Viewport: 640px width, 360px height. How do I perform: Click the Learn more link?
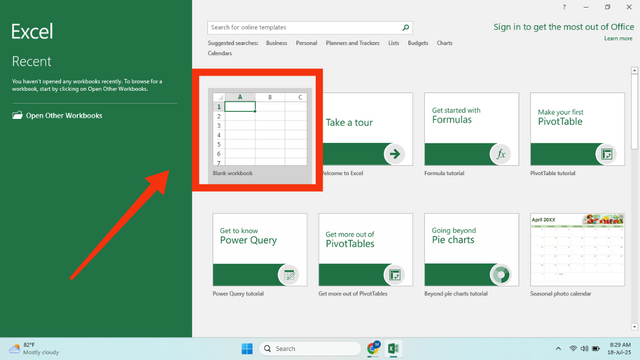618,38
